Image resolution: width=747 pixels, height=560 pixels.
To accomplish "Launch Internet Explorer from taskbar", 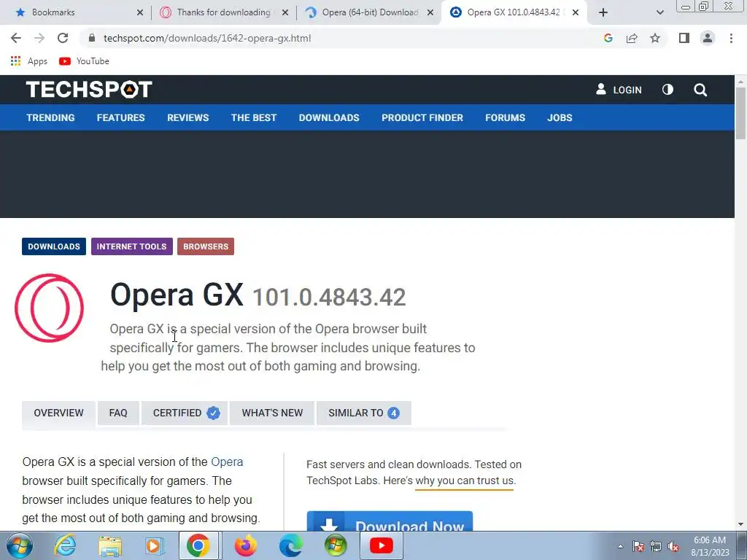I will coord(65,545).
